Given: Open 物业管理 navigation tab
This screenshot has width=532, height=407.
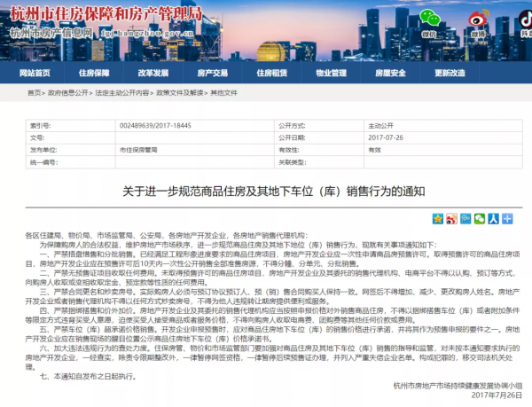Looking at the screenshot, I should 331,73.
